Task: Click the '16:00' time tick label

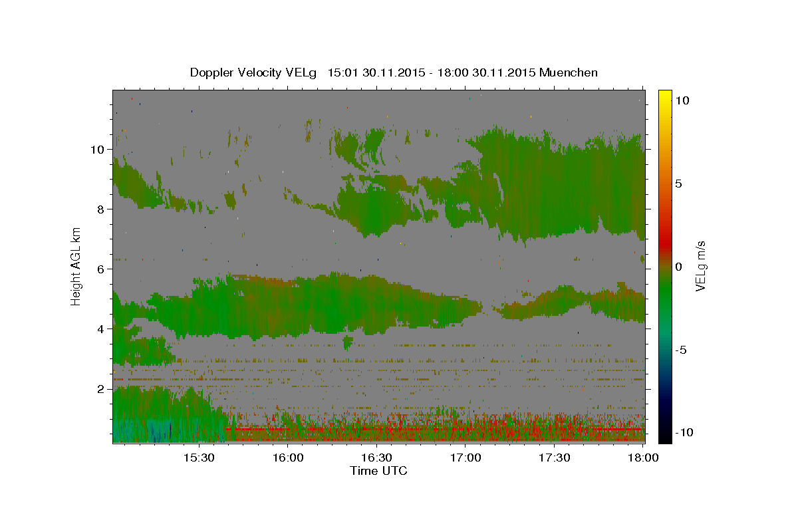Action: click(x=288, y=458)
